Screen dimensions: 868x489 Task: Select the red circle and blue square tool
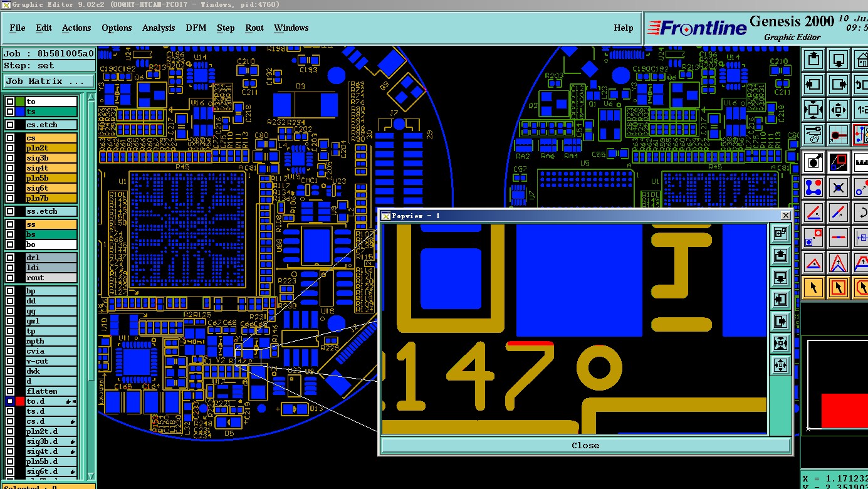point(813,238)
